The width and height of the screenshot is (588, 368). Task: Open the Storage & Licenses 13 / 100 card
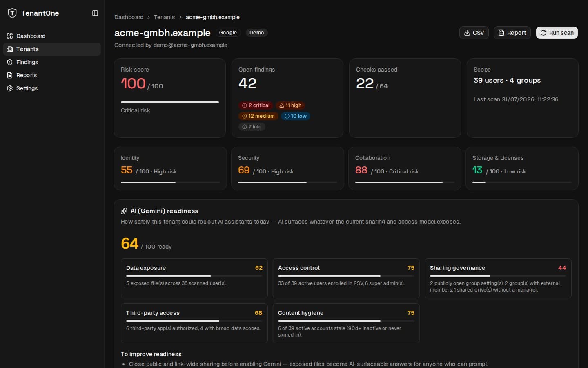coord(522,168)
